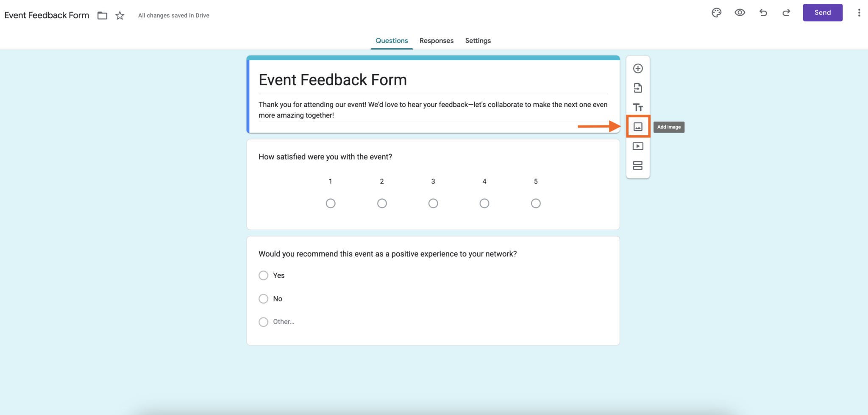This screenshot has width=868, height=415.
Task: Open the Customize theme palette
Action: pos(717,13)
